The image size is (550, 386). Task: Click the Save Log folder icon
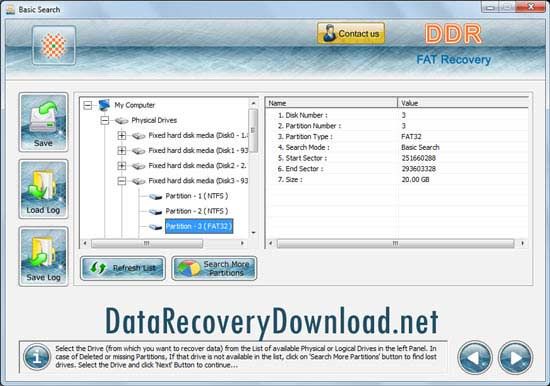click(43, 256)
